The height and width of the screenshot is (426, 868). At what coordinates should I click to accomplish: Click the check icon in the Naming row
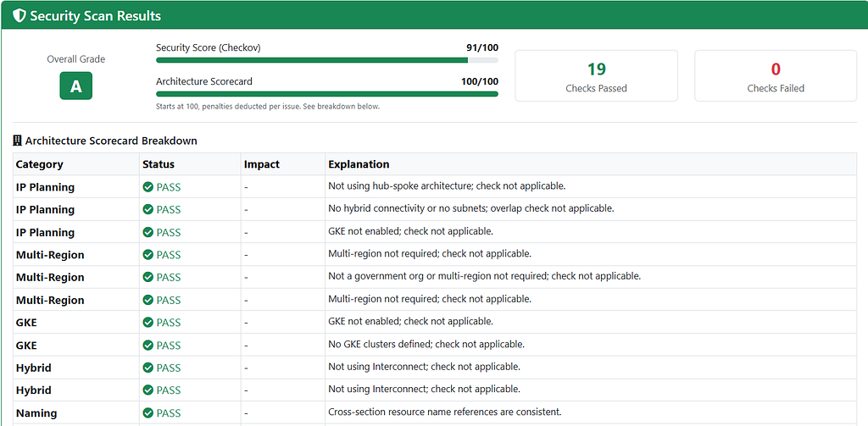pos(147,412)
